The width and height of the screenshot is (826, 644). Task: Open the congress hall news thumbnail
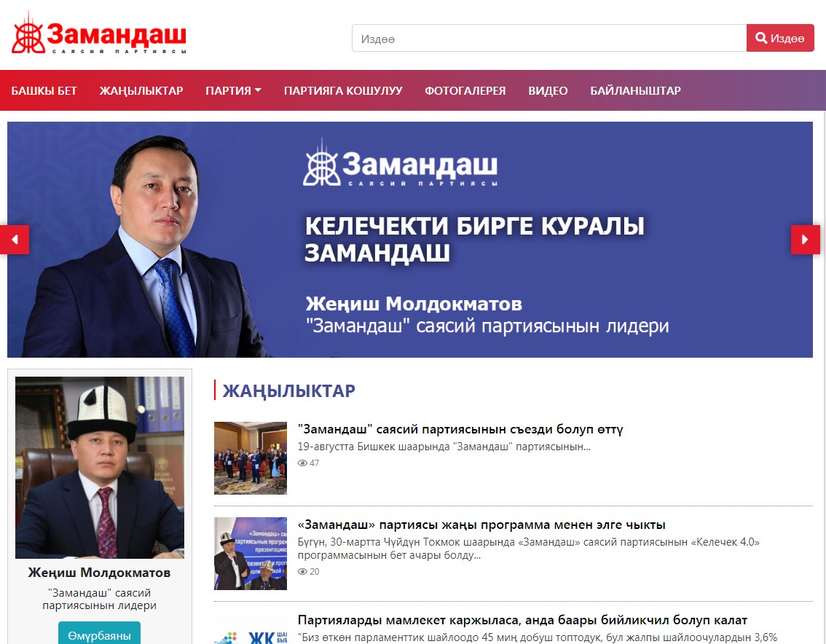tap(251, 458)
